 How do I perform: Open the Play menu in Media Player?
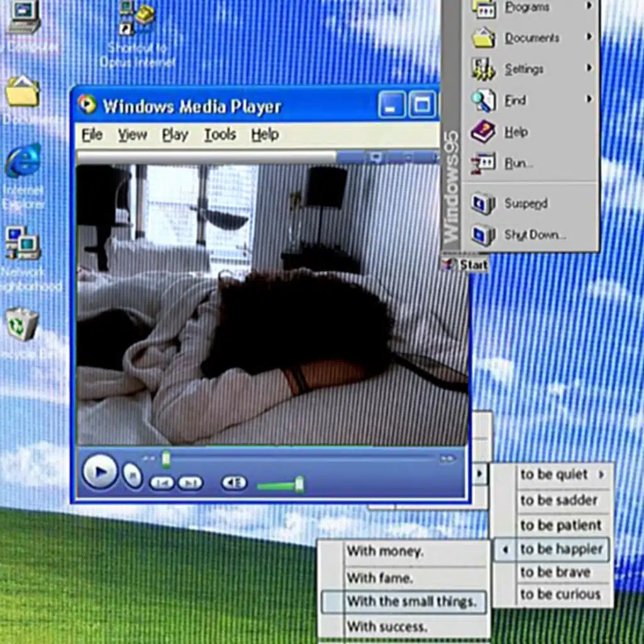[x=175, y=135]
